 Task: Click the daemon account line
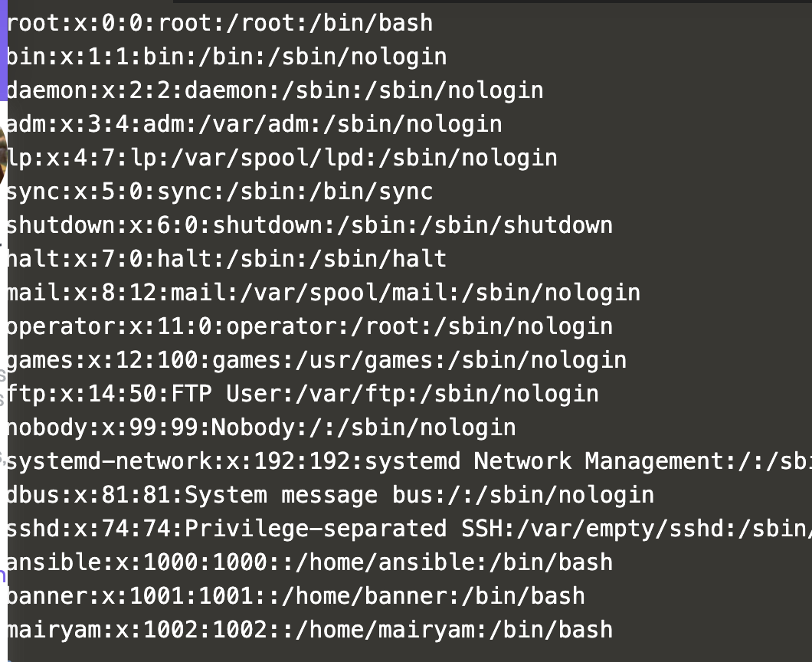pos(274,90)
